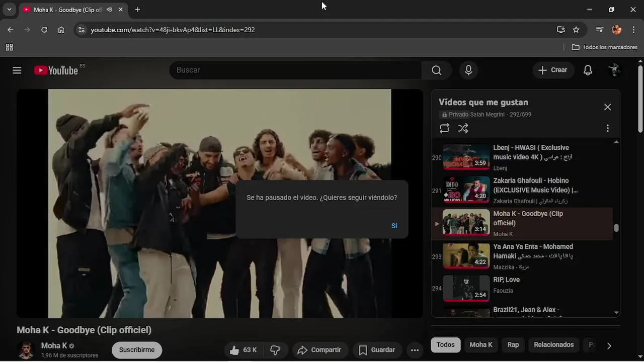Screen dimensions: 644x362
Task: Open Moha K channel avatar
Action: (x=26, y=350)
